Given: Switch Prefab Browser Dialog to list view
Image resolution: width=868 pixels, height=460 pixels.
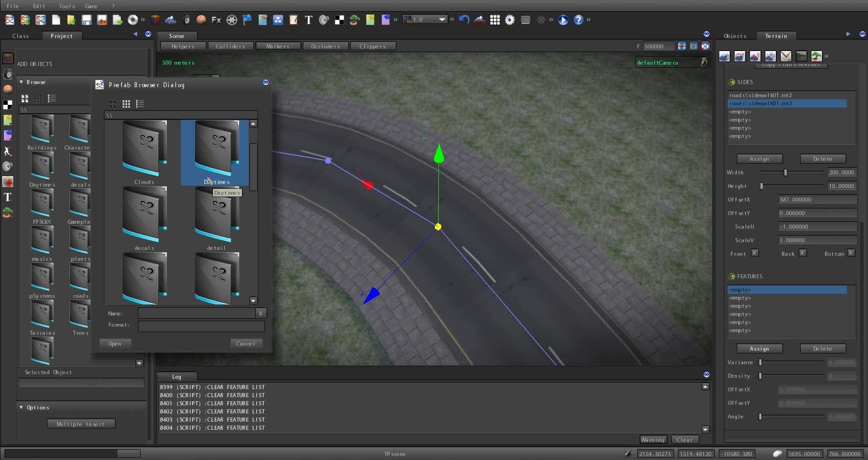Looking at the screenshot, I should [140, 104].
